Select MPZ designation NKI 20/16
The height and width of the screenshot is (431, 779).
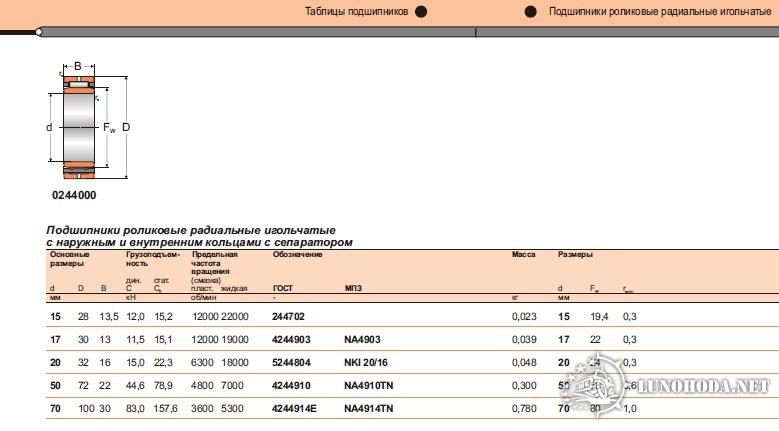[x=366, y=362]
